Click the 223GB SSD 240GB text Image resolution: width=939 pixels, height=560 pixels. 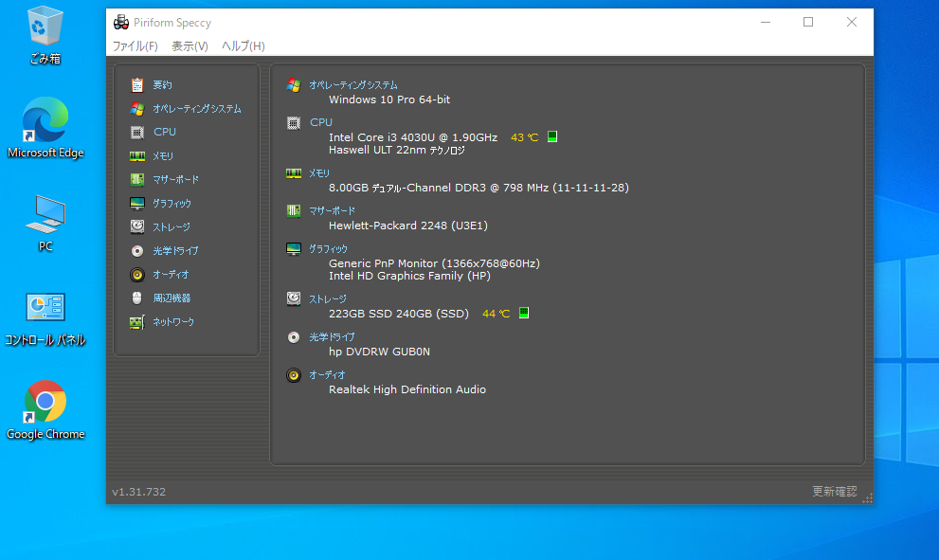tap(398, 314)
